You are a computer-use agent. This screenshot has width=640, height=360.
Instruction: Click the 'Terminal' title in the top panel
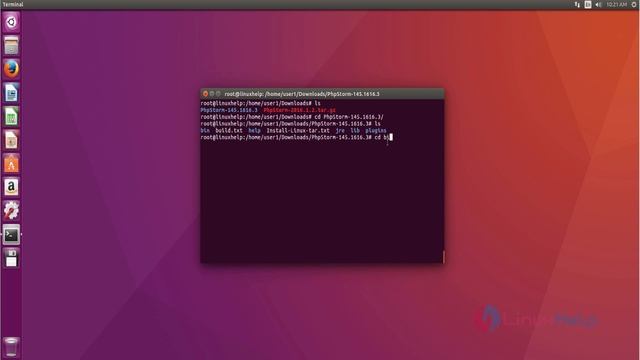(13, 4)
